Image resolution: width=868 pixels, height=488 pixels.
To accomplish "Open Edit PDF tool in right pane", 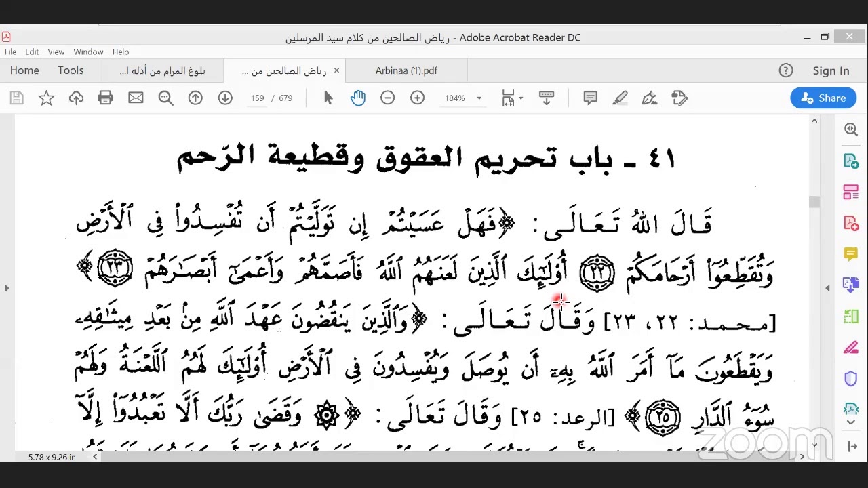I will [x=851, y=192].
